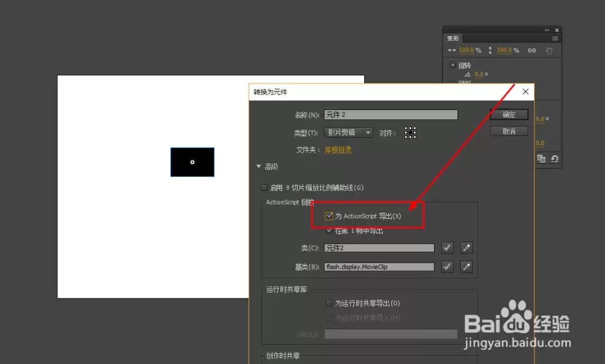Select 旋转 radio button in Transform panel
The width and height of the screenshot is (605, 364).
(x=453, y=65)
